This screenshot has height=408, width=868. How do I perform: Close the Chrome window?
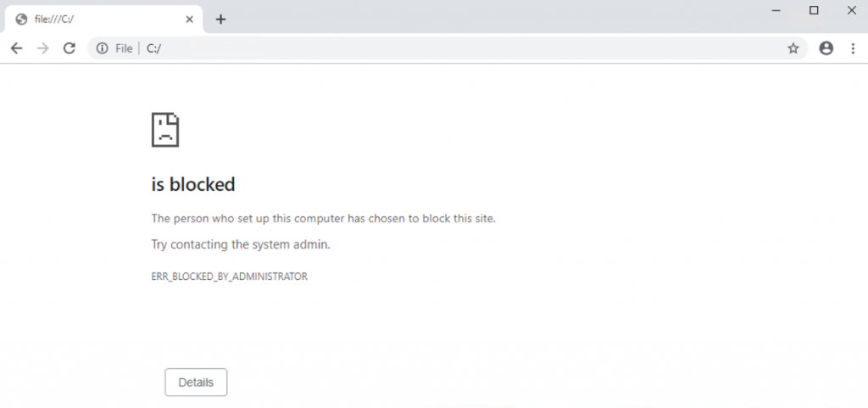(851, 10)
